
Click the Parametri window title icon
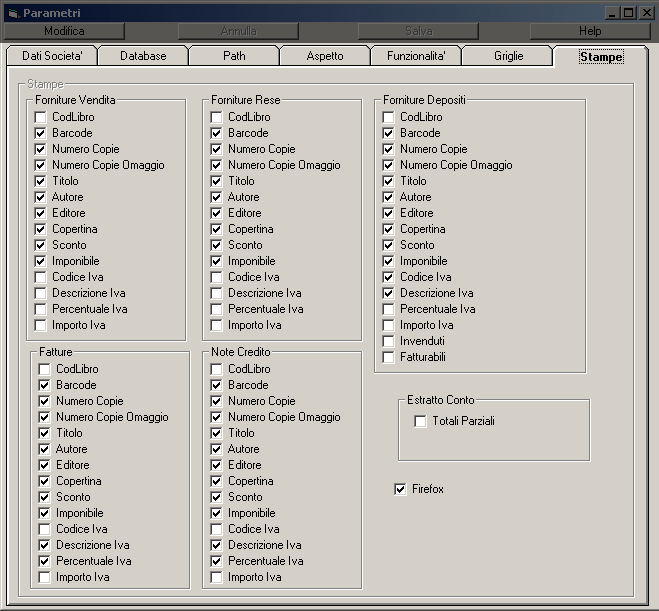[x=13, y=13]
